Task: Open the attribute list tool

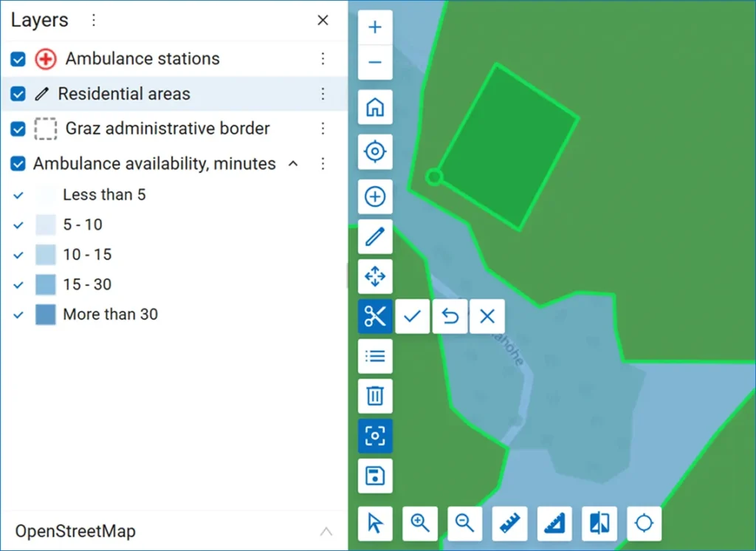Action: pyautogui.click(x=375, y=356)
